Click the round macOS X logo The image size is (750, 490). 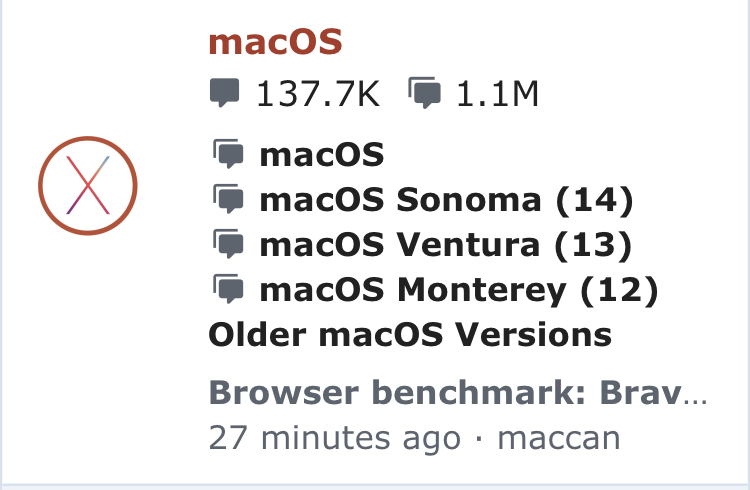88,186
